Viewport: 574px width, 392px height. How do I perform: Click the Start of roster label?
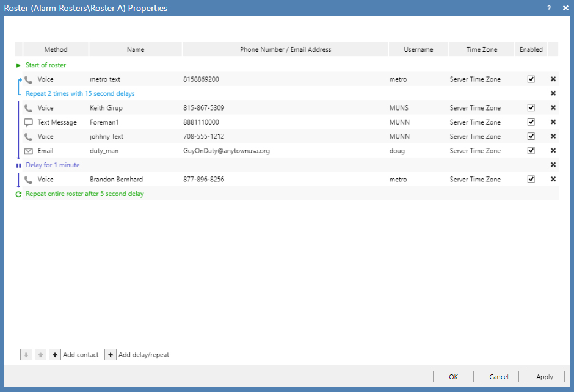[46, 65]
